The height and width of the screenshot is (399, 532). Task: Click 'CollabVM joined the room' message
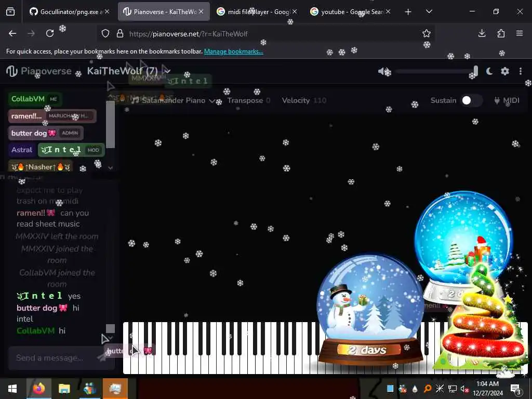[57, 278]
